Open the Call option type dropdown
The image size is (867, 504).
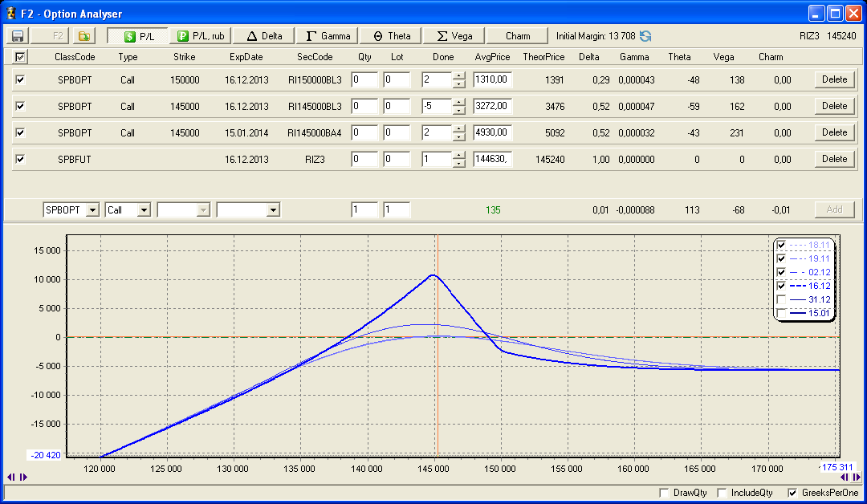point(144,209)
